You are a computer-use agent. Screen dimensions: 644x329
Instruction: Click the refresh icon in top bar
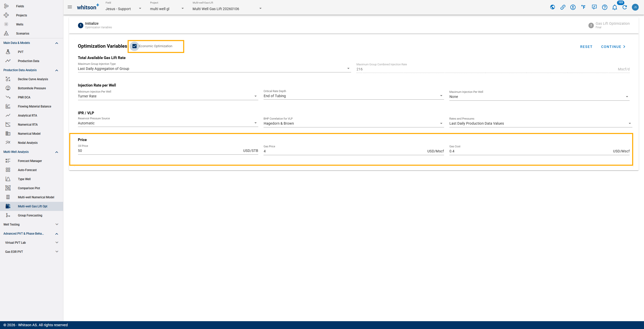625,7
